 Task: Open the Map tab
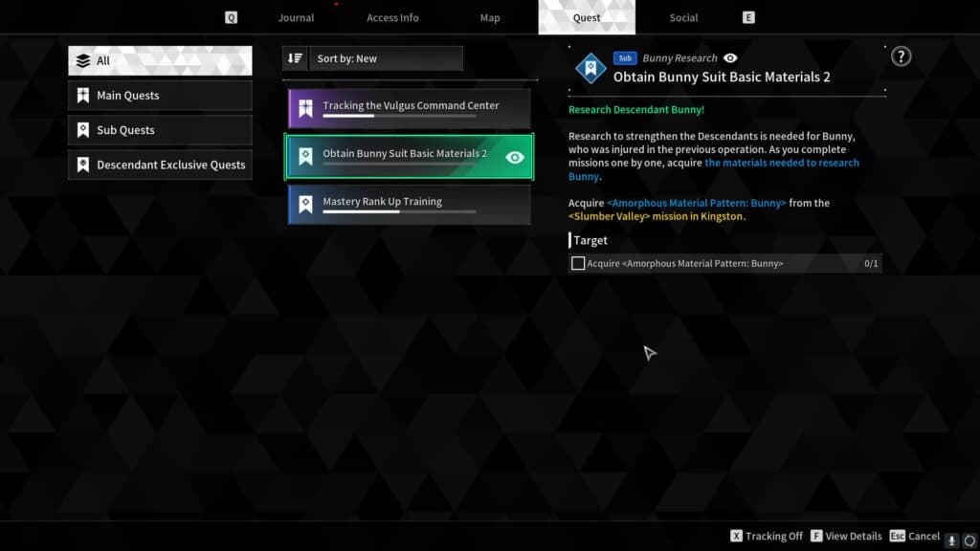point(490,17)
